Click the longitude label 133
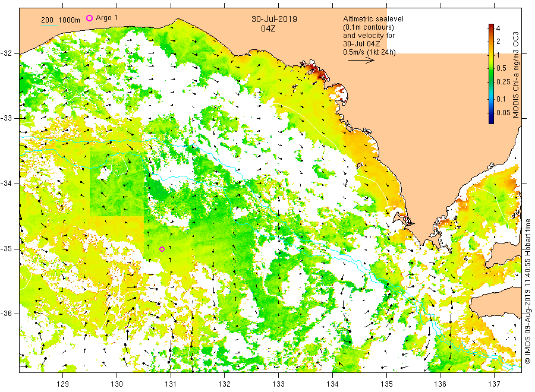535x392 pixels. [278, 384]
